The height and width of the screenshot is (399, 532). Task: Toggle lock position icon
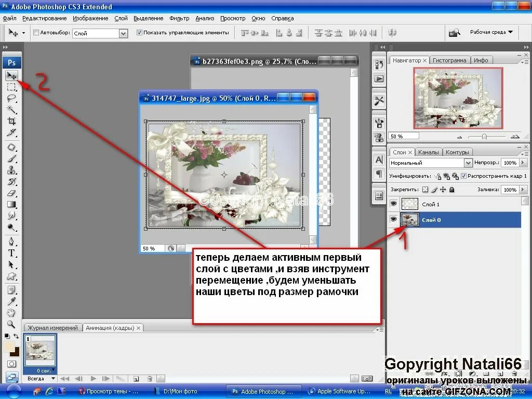(443, 190)
